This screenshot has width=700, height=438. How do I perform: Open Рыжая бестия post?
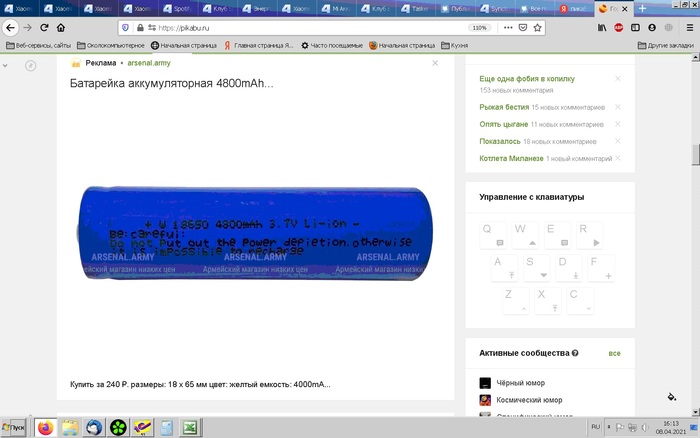click(x=504, y=107)
